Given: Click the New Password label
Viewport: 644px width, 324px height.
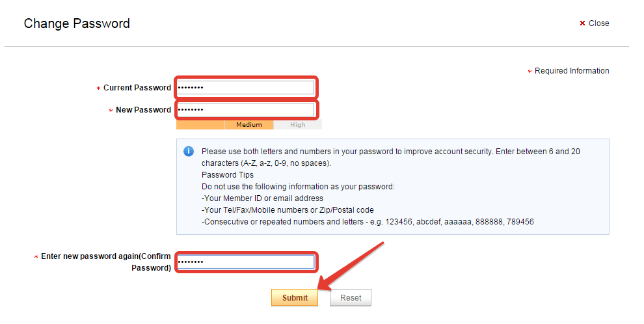Looking at the screenshot, I should (x=143, y=110).
